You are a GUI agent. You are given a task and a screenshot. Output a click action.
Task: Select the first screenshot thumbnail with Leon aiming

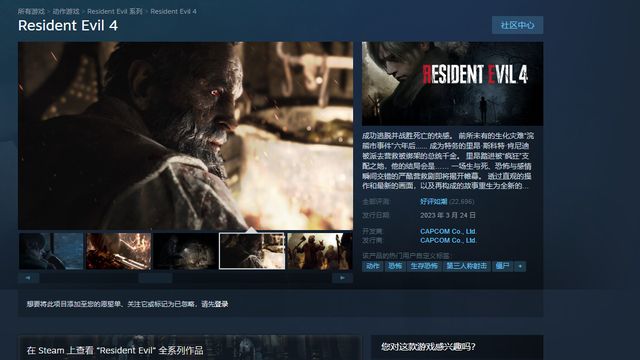tap(51, 251)
